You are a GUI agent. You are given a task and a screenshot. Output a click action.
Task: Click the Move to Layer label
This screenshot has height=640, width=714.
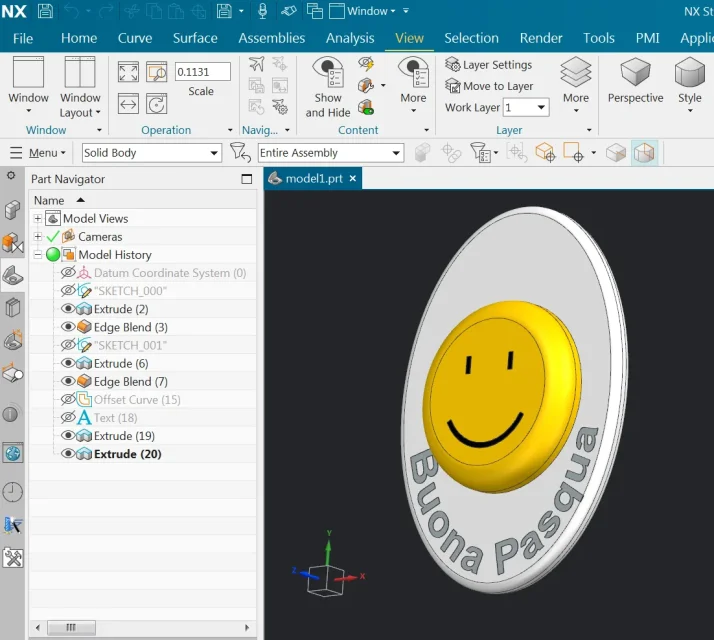[x=498, y=86]
